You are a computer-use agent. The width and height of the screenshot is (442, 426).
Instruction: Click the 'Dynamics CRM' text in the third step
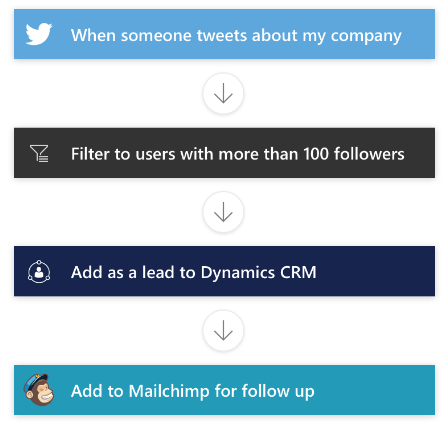click(x=258, y=273)
